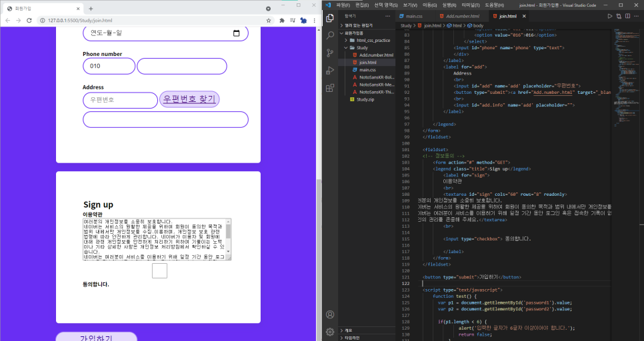Open the 편집(E) menu
Image resolution: width=644 pixels, height=341 pixels.
362,5
